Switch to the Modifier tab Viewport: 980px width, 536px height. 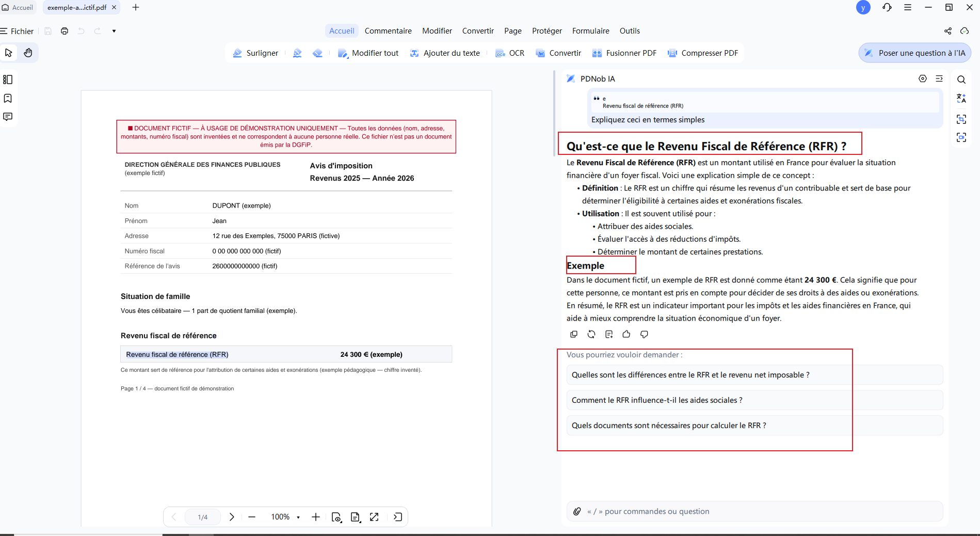437,31
